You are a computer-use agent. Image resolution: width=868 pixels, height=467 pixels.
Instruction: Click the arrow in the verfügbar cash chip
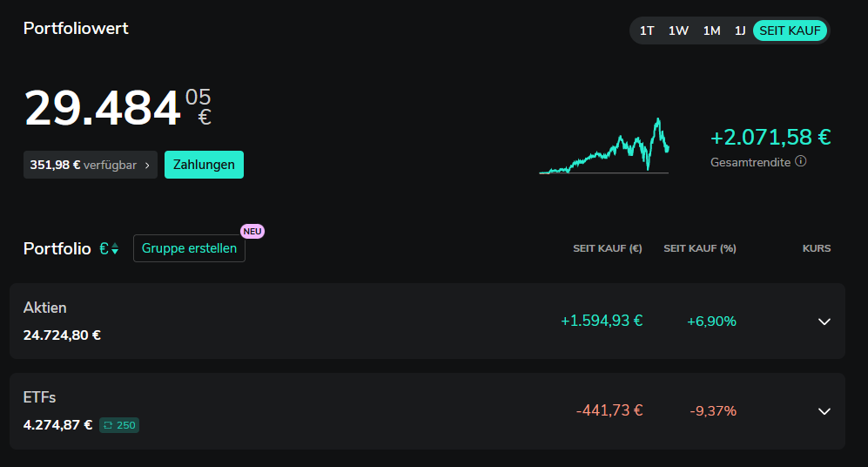147,165
